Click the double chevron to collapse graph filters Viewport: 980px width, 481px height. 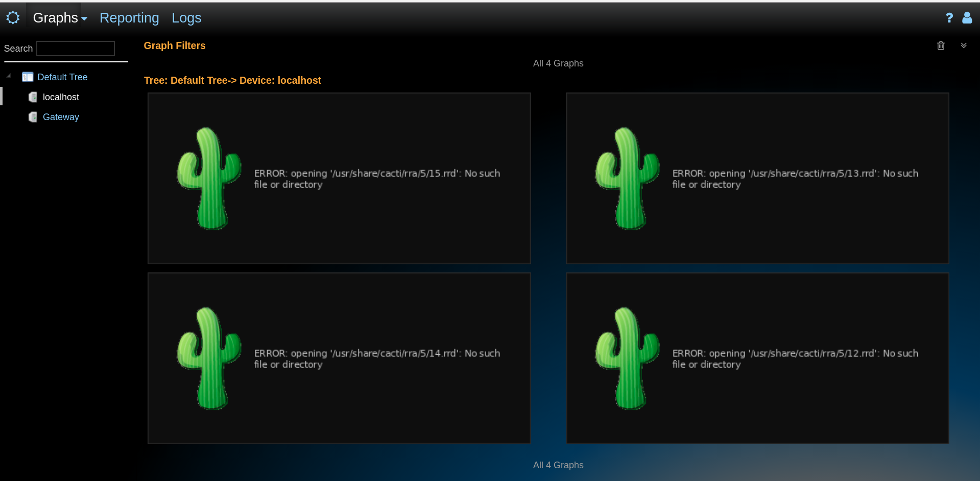click(x=964, y=45)
